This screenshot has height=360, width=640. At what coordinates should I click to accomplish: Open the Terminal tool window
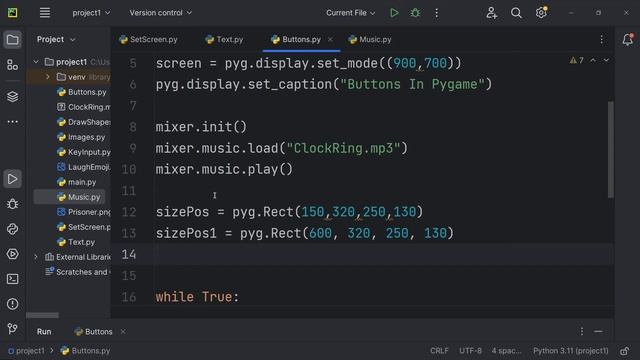coord(12,279)
